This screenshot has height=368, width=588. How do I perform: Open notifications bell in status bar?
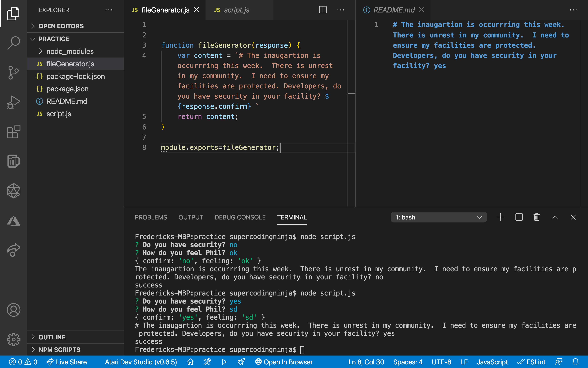pos(575,362)
